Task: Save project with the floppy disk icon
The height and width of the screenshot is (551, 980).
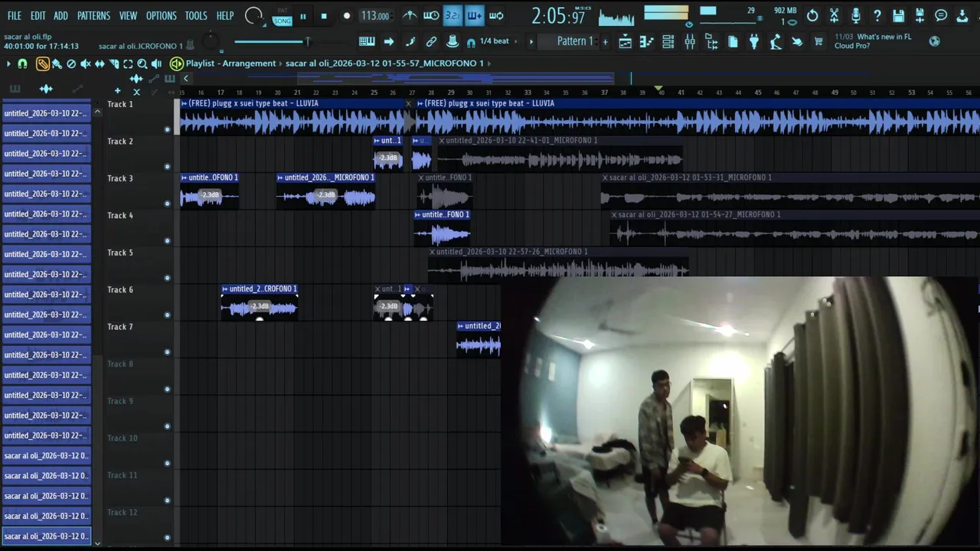Action: click(x=899, y=15)
